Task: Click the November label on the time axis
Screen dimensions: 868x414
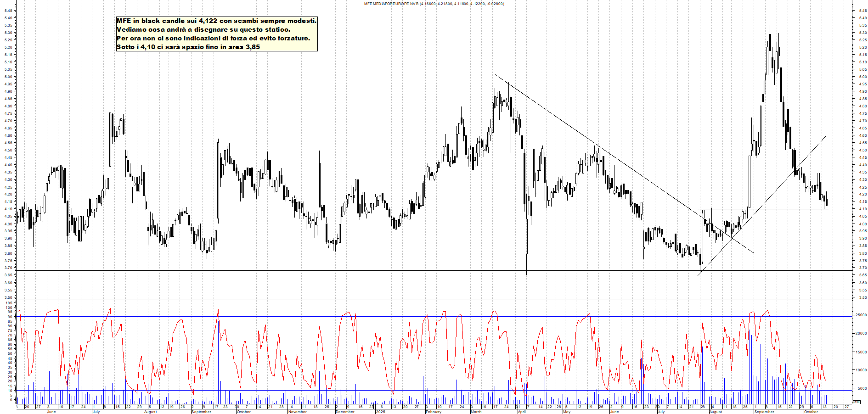Action: 297,412
